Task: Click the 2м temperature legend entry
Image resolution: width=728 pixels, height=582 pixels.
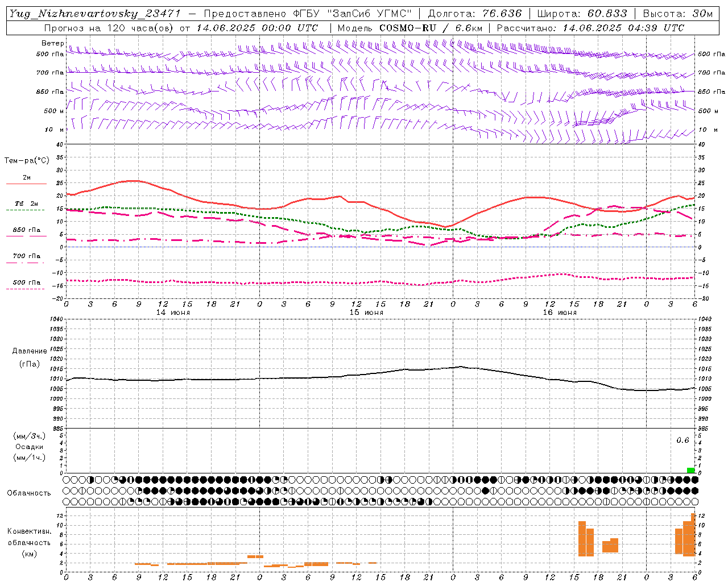Action: tap(26, 178)
